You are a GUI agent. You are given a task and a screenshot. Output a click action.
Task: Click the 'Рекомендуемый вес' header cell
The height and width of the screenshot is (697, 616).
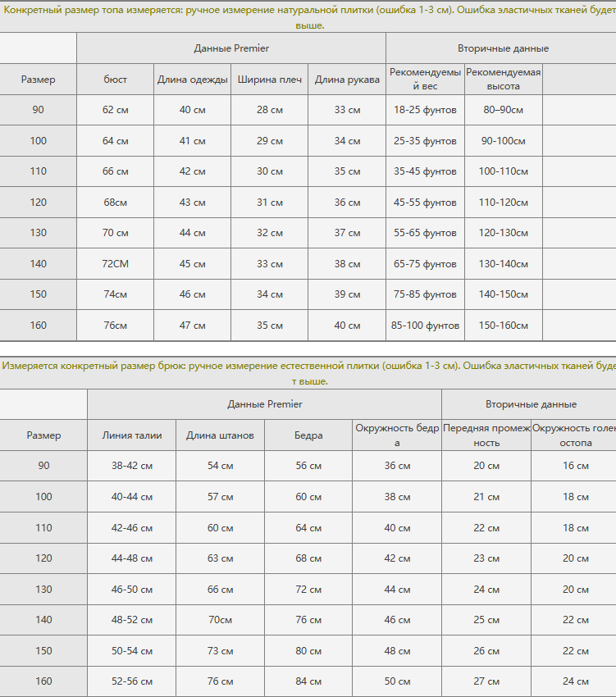coord(425,79)
